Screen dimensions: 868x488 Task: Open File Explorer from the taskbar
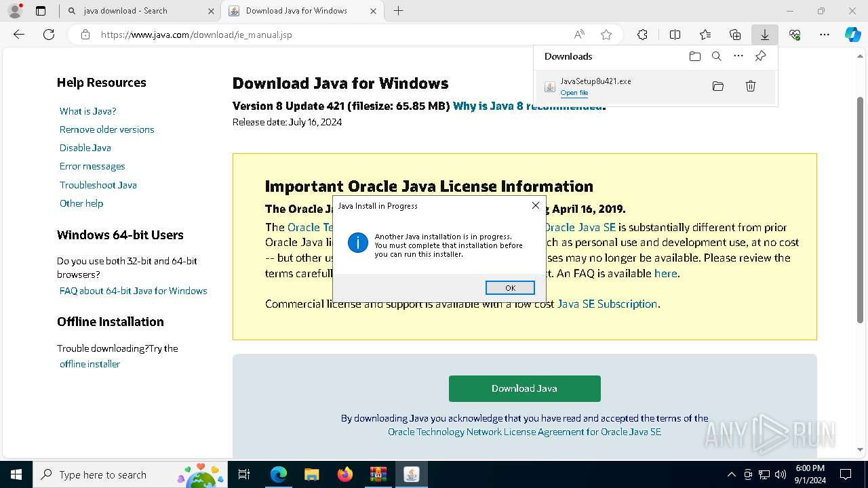(312, 474)
